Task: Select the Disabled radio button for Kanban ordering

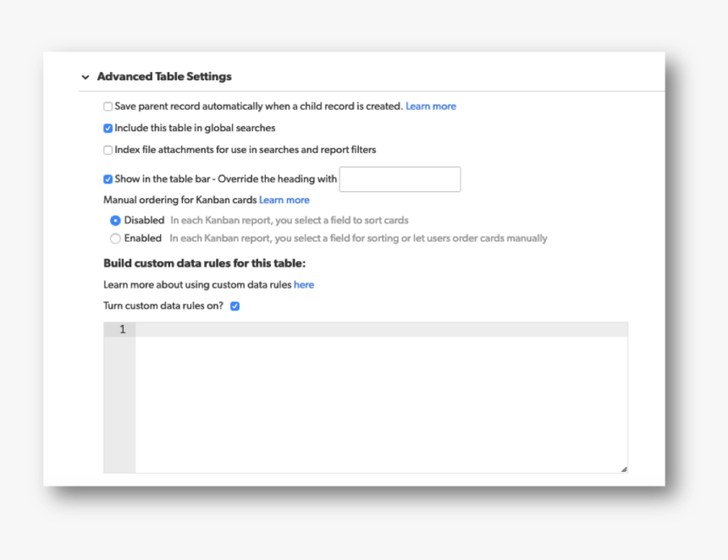Action: pos(115,220)
